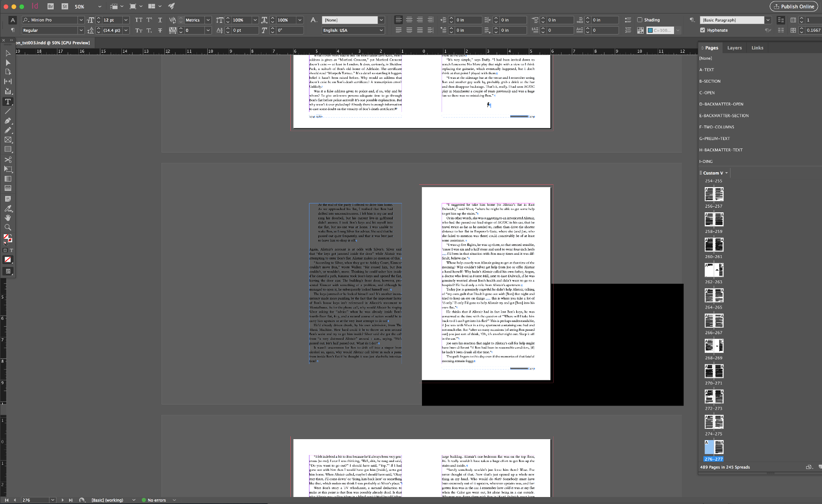Select the Direct Selection tool

pyautogui.click(x=8, y=63)
